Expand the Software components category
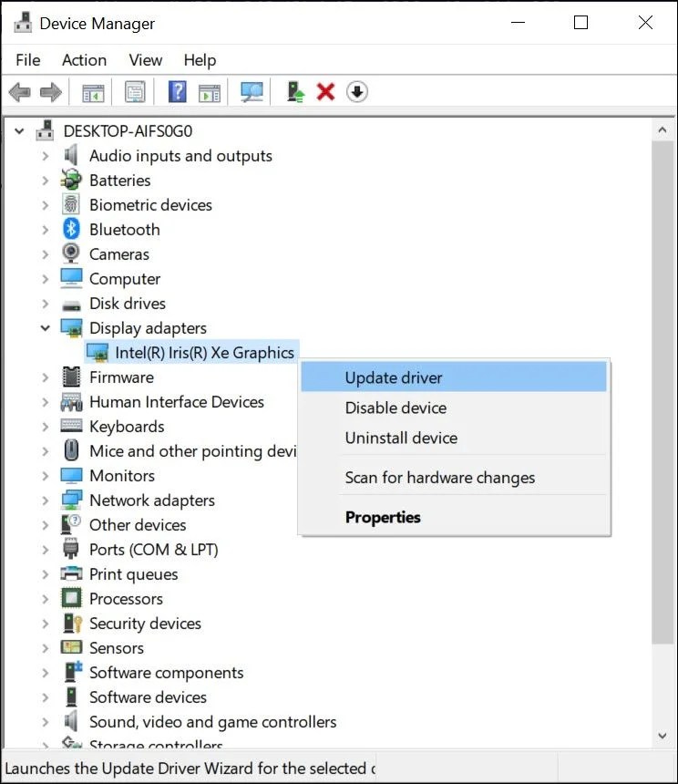This screenshot has width=678, height=784. pos(45,673)
